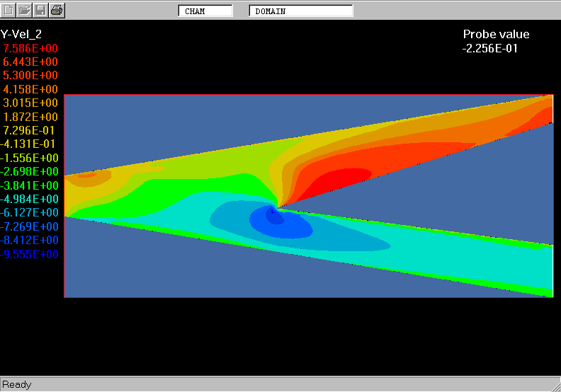Open a file with the folder icon

25,10
